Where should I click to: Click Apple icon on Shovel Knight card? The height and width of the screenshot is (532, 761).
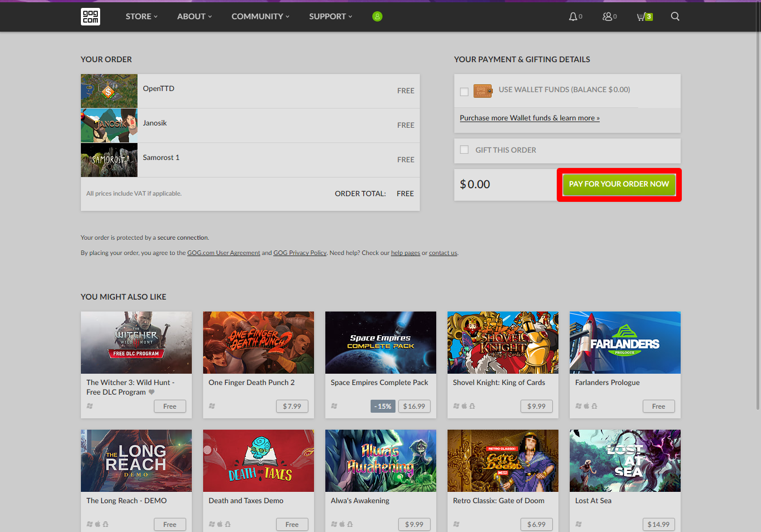tap(464, 406)
